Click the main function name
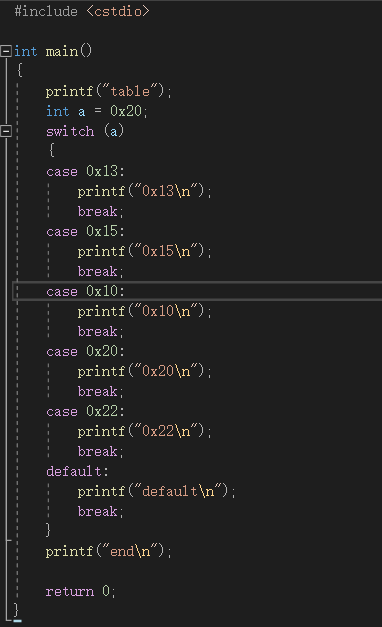 [62, 52]
